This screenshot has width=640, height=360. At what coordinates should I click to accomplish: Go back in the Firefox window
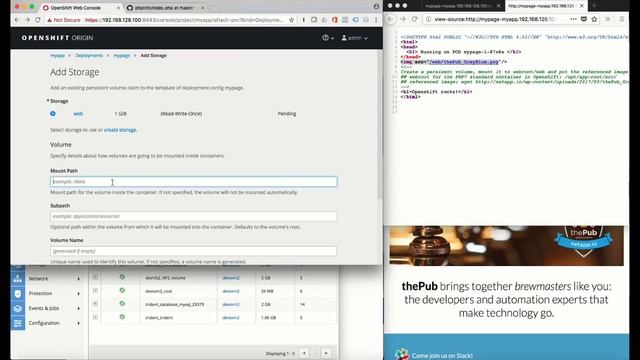(391, 19)
